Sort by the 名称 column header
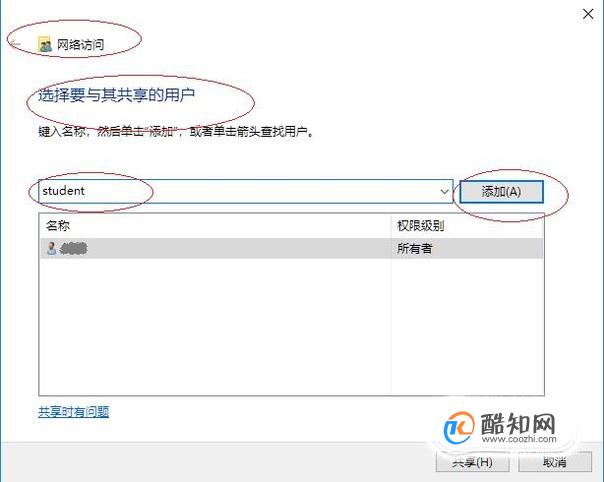Screen dimensions: 604x482 coord(215,226)
